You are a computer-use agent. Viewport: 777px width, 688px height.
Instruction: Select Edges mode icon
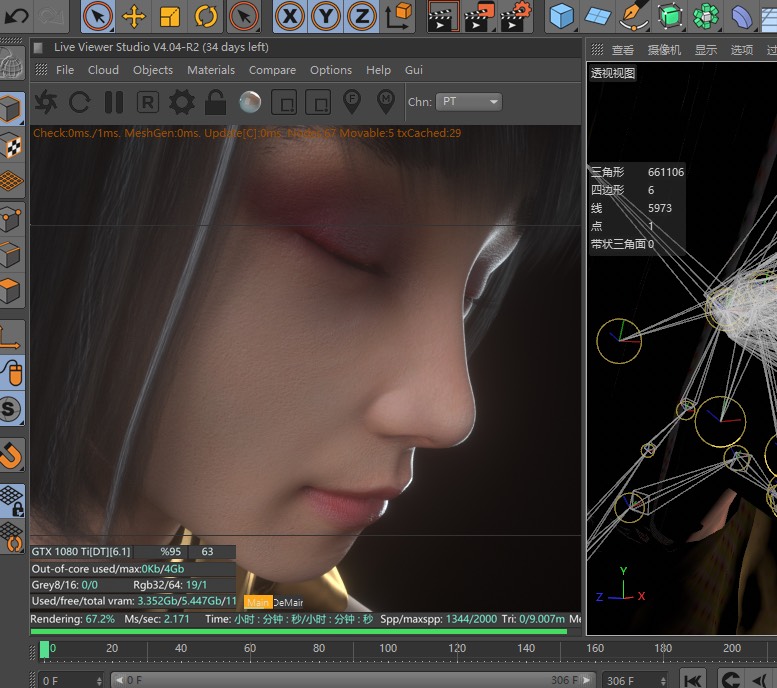pyautogui.click(x=11, y=255)
